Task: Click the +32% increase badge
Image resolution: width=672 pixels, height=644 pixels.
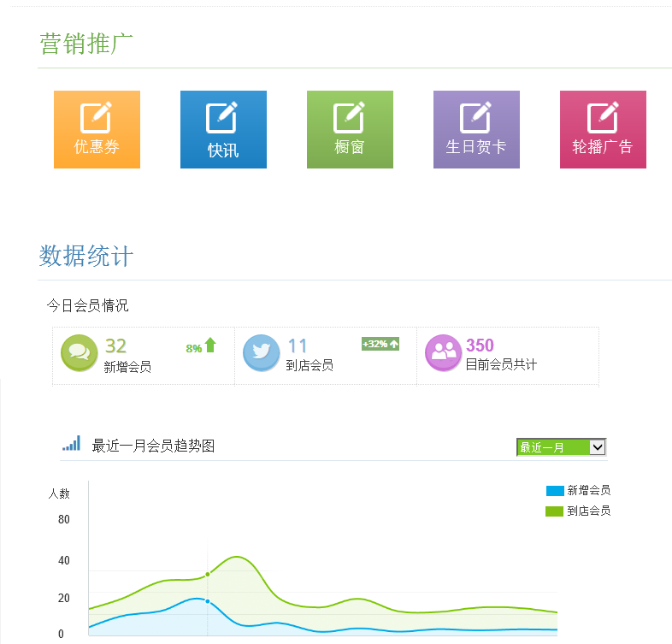Action: 380,344
